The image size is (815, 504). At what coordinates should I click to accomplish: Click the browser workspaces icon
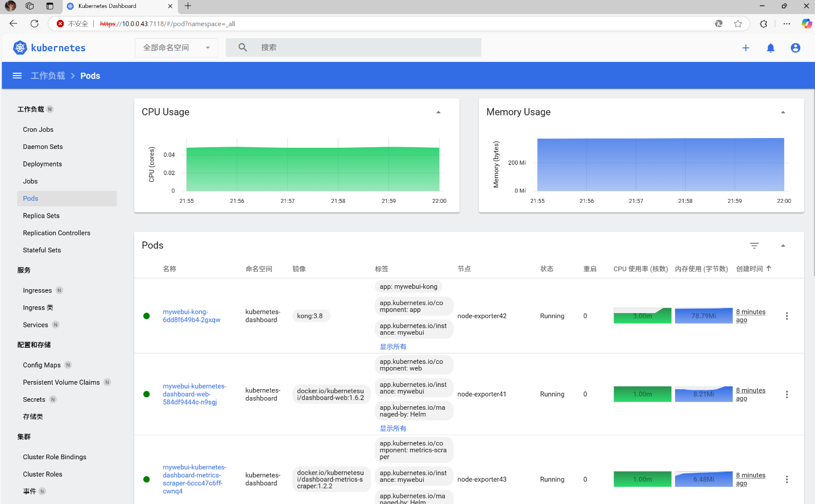pos(30,6)
